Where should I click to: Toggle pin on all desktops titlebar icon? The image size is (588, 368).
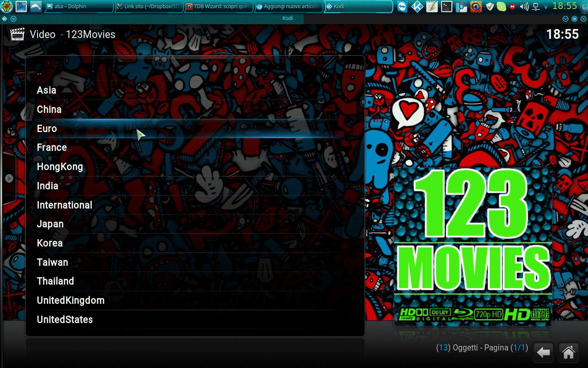[13, 19]
